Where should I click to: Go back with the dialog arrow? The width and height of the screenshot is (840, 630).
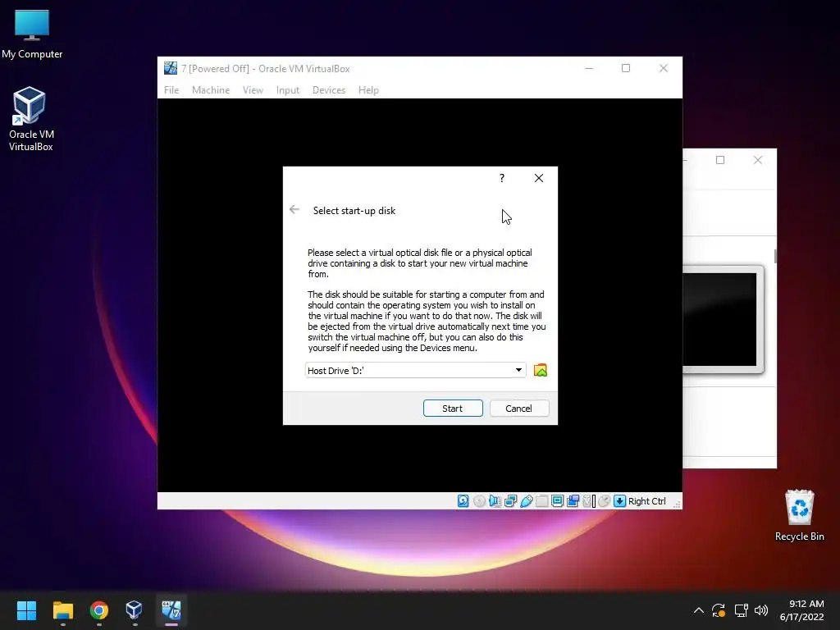click(294, 209)
